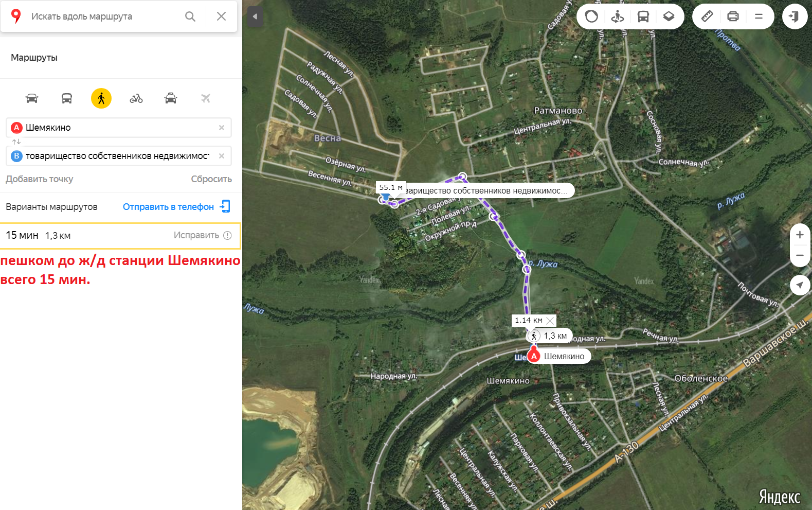Switch to the taxi route mode
This screenshot has width=812, height=510.
pos(171,98)
